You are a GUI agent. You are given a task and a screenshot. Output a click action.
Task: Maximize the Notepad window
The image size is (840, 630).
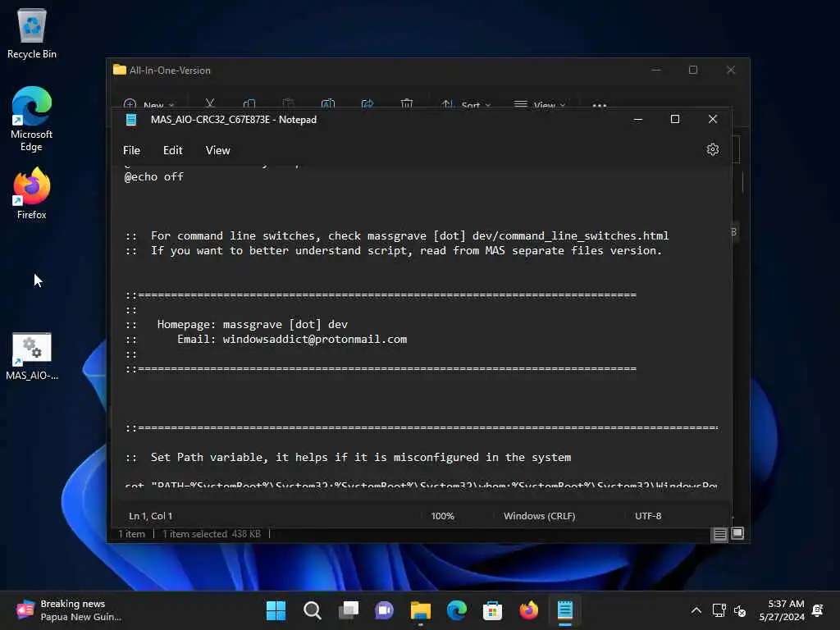[x=675, y=120]
